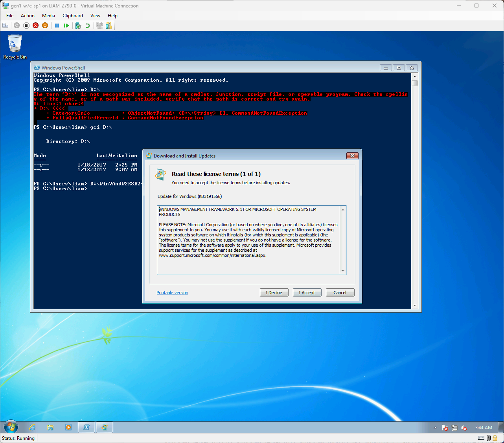Image resolution: width=504 pixels, height=443 pixels.
Task: Open Windows Explorer from the taskbar
Action: pos(50,427)
